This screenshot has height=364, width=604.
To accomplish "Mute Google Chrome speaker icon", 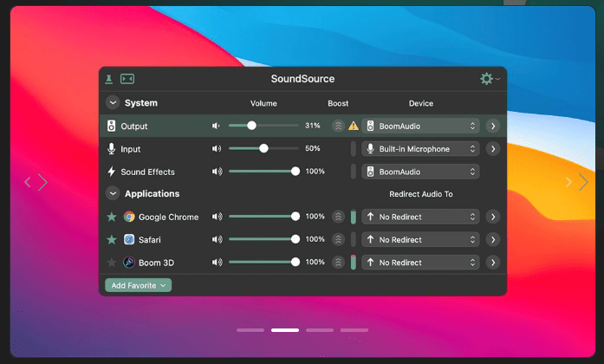I will [x=217, y=217].
